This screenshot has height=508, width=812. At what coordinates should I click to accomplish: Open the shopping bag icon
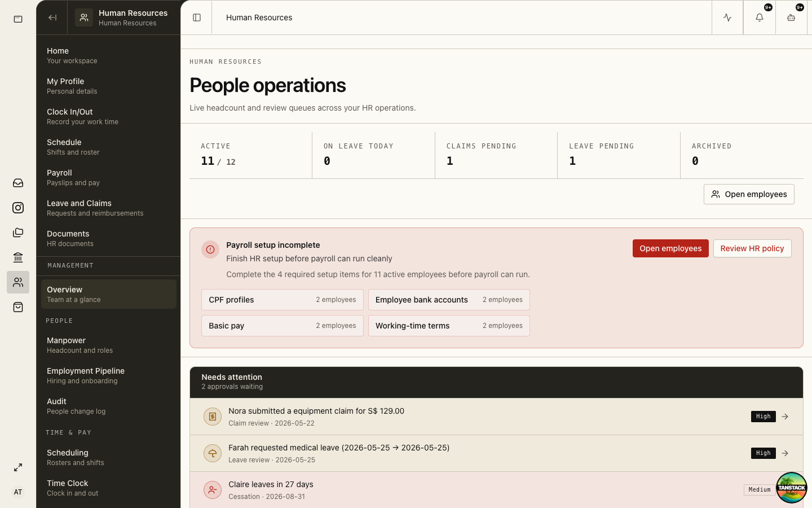18,307
